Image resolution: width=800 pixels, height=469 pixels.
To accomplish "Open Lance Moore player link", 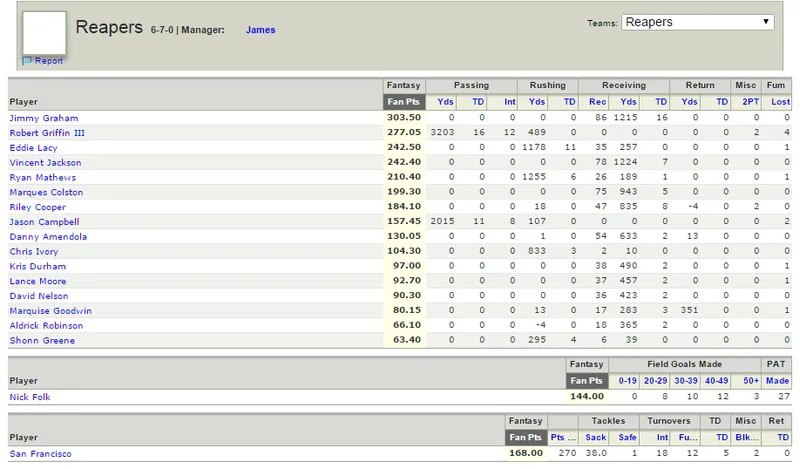I will 38,281.
